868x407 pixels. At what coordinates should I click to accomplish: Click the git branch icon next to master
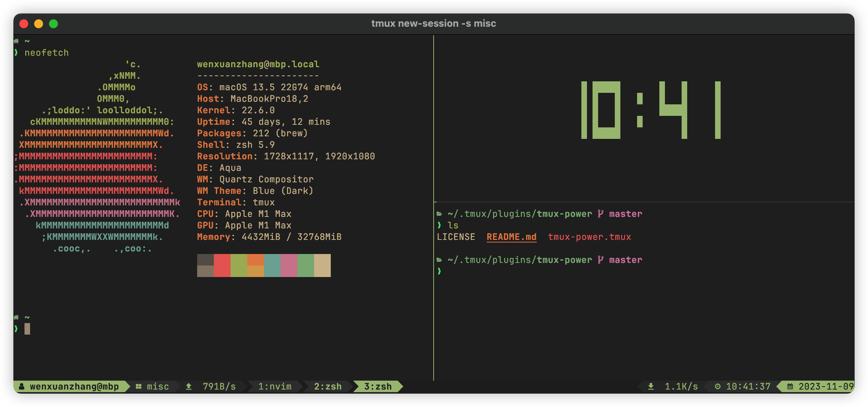[600, 214]
